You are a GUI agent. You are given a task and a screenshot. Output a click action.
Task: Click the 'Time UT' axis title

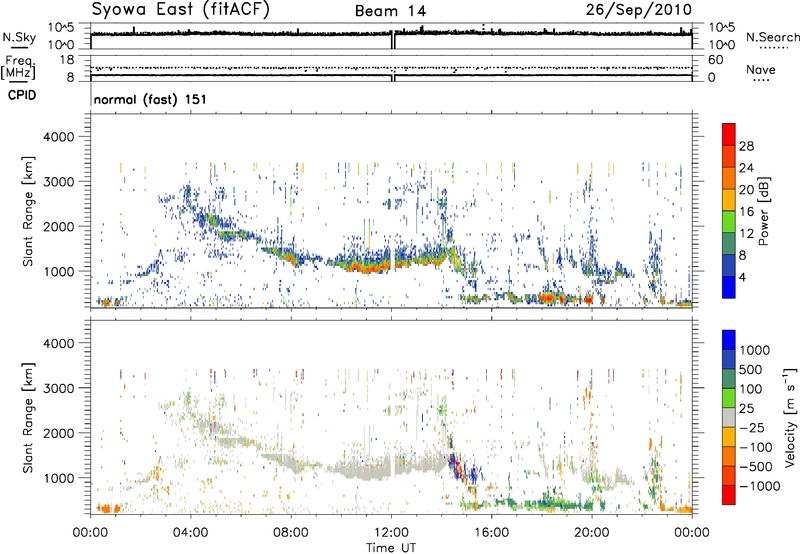391,548
